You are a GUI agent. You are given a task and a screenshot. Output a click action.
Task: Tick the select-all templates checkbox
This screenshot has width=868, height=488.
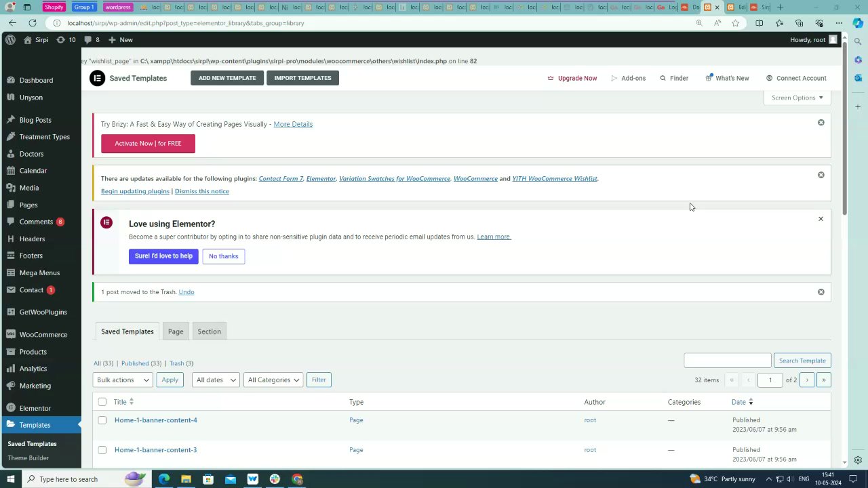point(102,402)
